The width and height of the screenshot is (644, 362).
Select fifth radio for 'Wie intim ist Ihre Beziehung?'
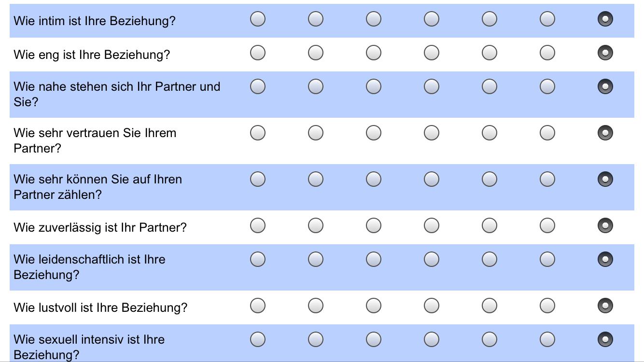[x=490, y=19]
